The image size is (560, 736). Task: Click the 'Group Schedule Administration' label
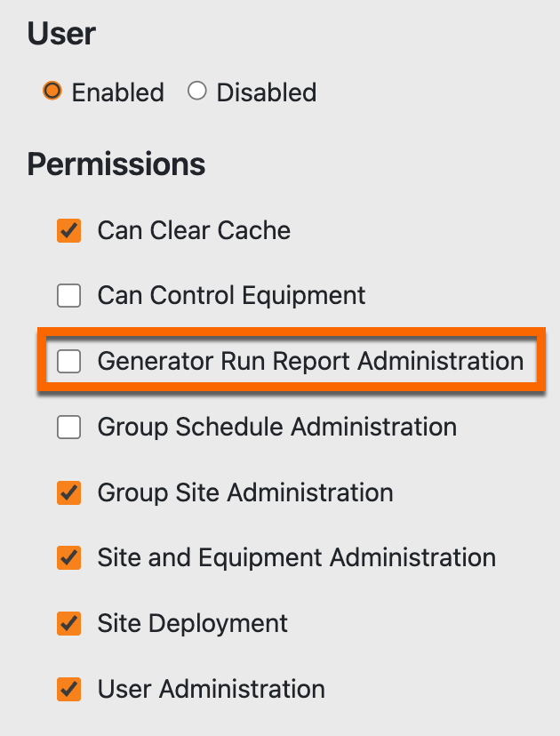coord(276,428)
